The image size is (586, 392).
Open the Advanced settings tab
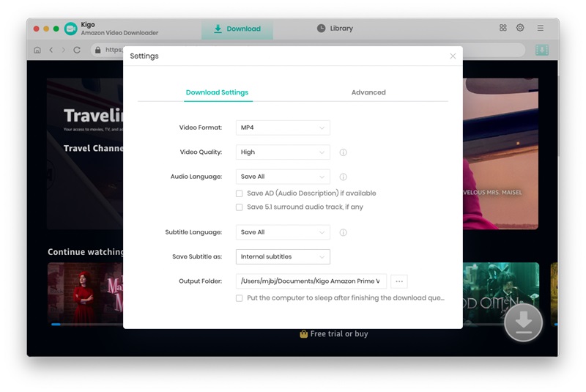368,92
